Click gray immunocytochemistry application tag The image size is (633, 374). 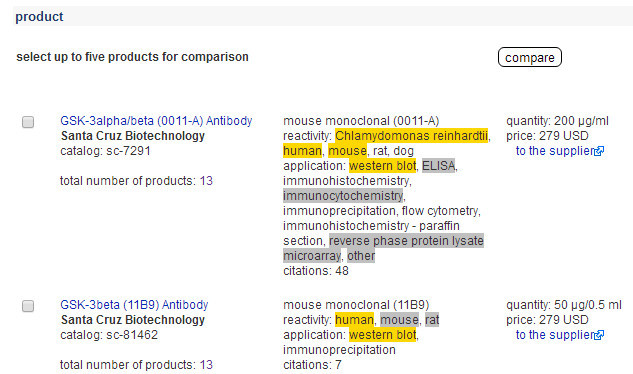[343, 196]
